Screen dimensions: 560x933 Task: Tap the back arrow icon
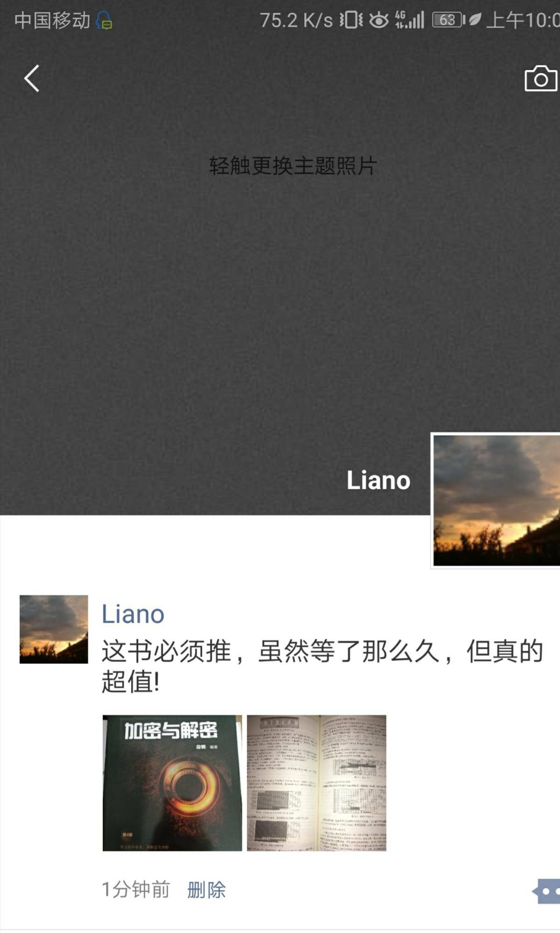point(32,78)
